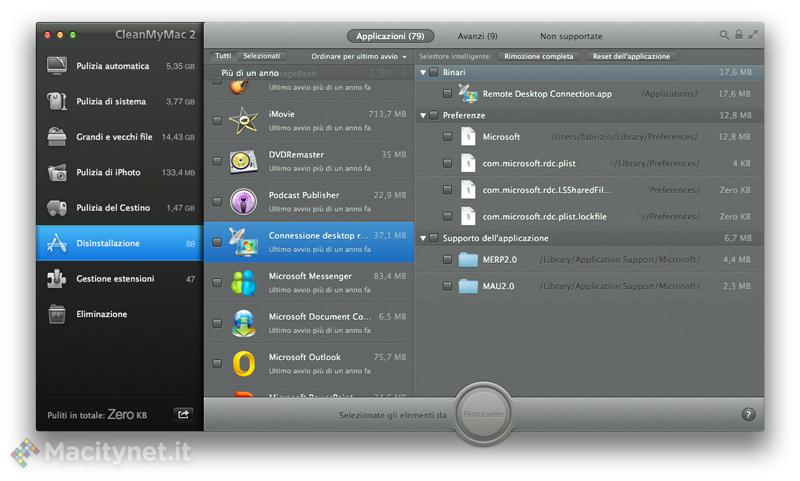Check the Binari group checkbox
The width and height of the screenshot is (800, 481).
433,72
